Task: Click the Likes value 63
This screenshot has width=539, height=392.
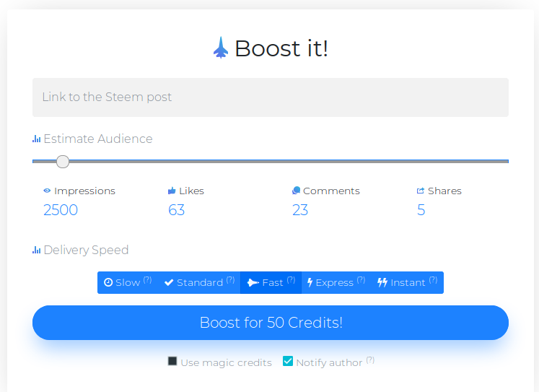Action: pos(176,210)
